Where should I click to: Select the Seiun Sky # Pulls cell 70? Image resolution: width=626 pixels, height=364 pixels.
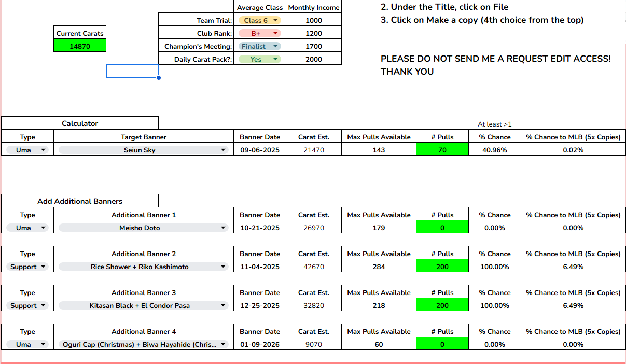(x=442, y=150)
